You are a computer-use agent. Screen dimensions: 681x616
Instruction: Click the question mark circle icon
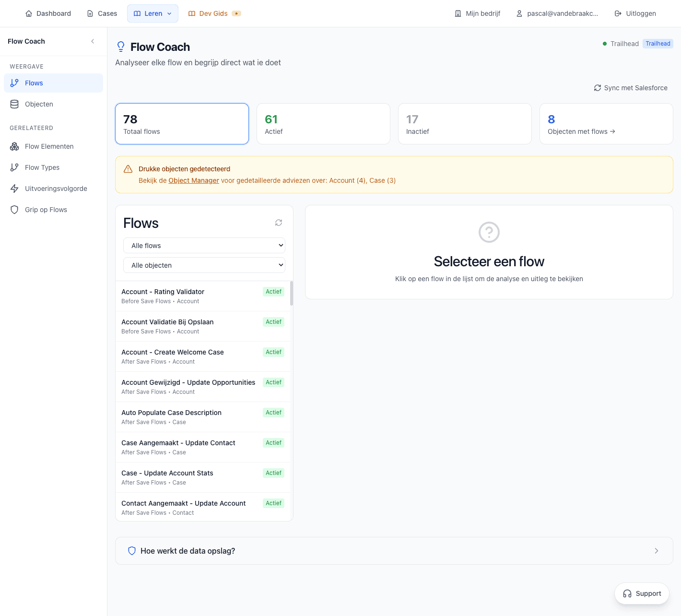coord(489,232)
